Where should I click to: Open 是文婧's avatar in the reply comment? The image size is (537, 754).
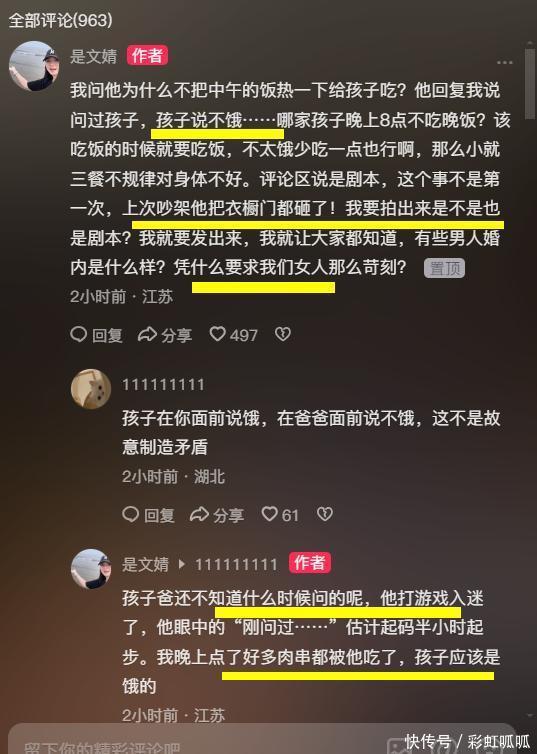91,569
